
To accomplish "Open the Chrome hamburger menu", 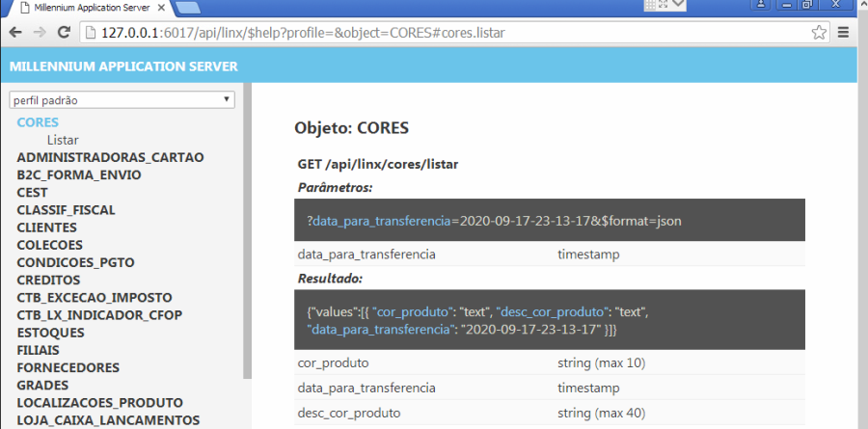I will pos(844,33).
